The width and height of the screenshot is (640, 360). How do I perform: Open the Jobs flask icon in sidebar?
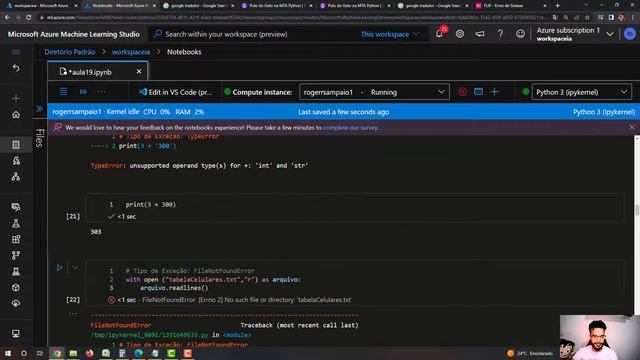[16, 223]
